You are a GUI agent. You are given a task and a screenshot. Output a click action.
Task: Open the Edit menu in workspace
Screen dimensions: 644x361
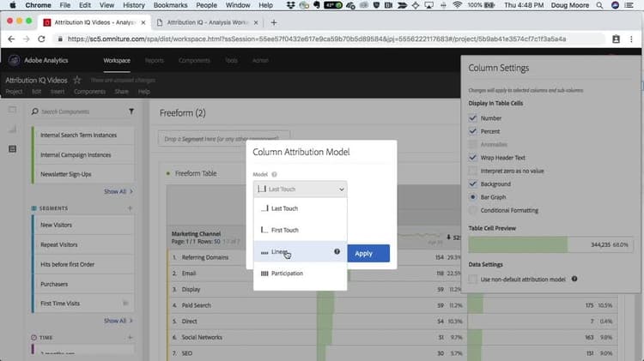(37, 92)
